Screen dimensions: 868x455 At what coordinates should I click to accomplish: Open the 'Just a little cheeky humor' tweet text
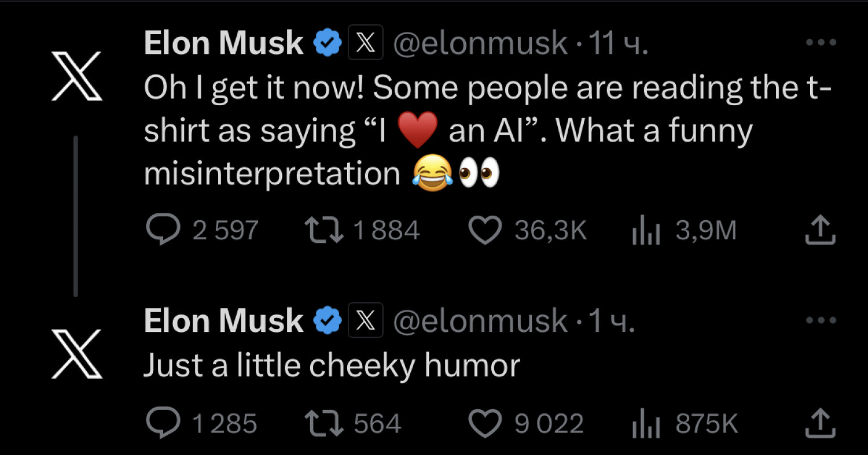click(x=331, y=365)
